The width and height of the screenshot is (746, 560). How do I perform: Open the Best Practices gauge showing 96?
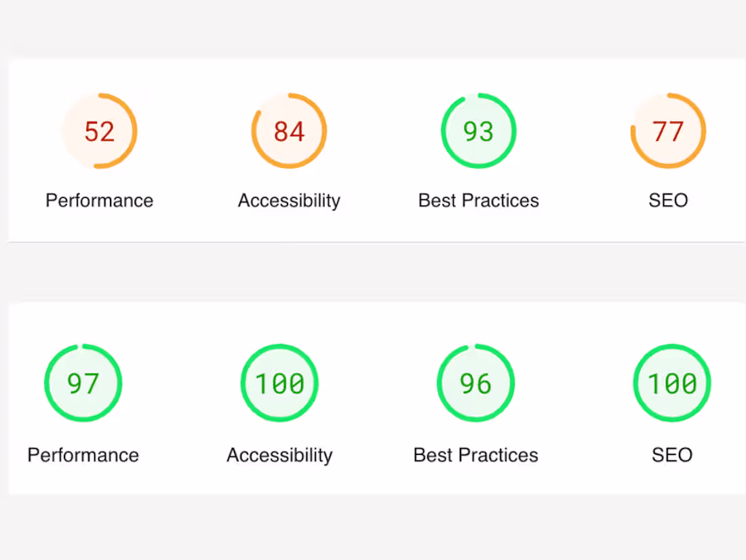(475, 384)
